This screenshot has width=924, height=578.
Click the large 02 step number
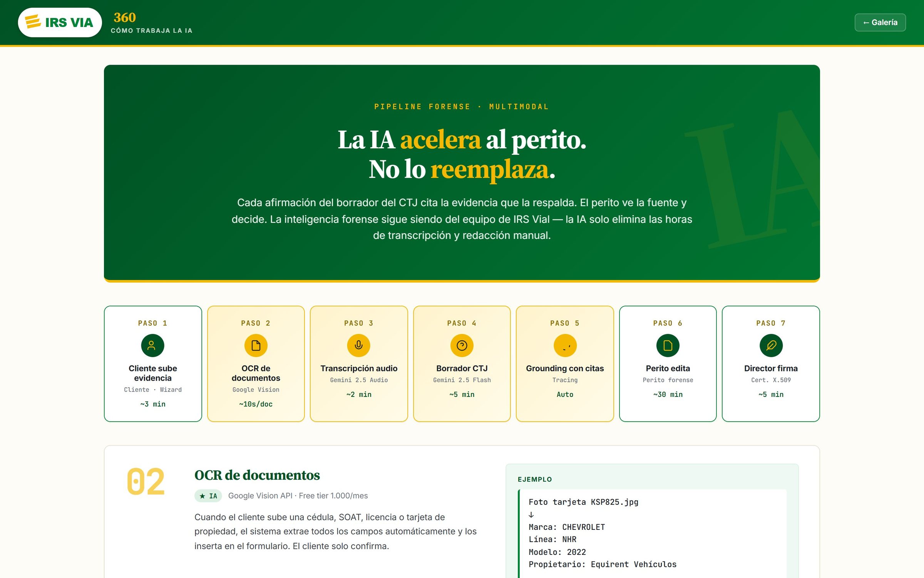(146, 482)
